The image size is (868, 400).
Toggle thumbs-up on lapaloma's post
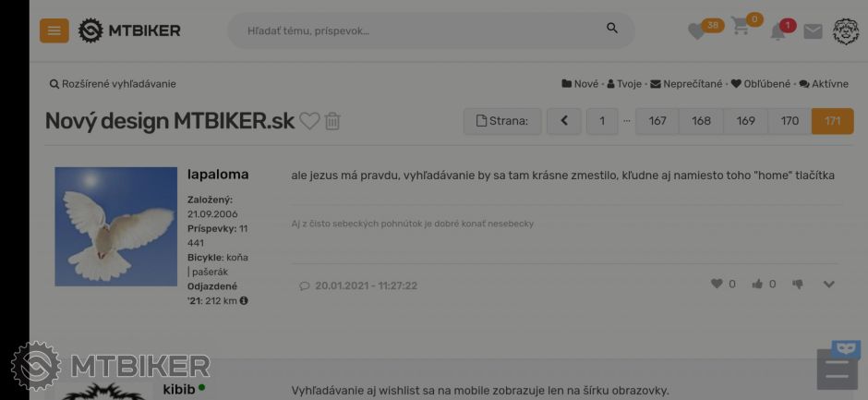(757, 285)
